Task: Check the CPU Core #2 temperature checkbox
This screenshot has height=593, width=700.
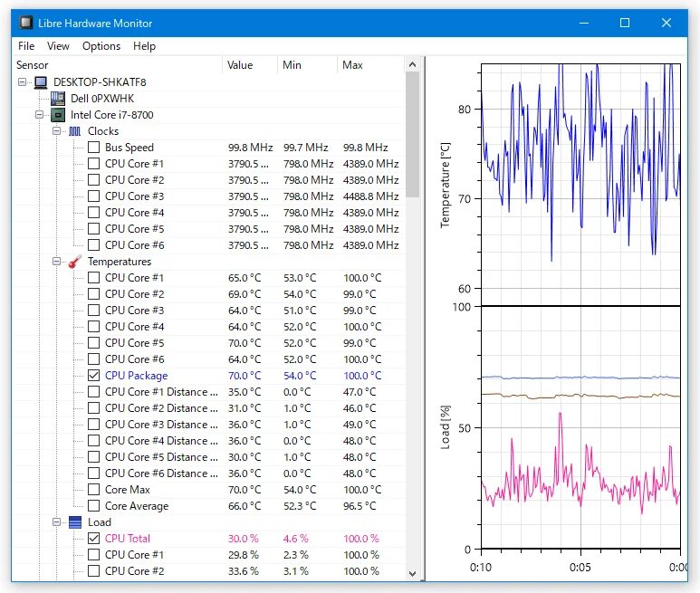Action: (94, 294)
